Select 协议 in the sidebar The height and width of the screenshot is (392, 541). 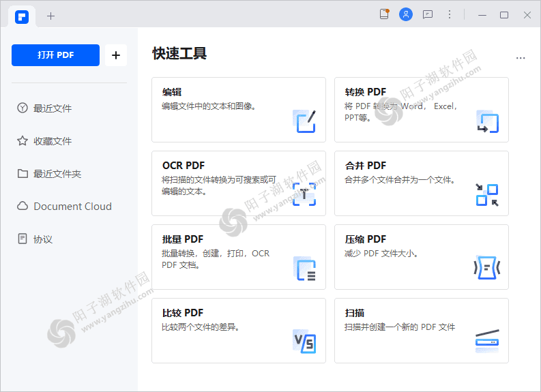[x=43, y=239]
